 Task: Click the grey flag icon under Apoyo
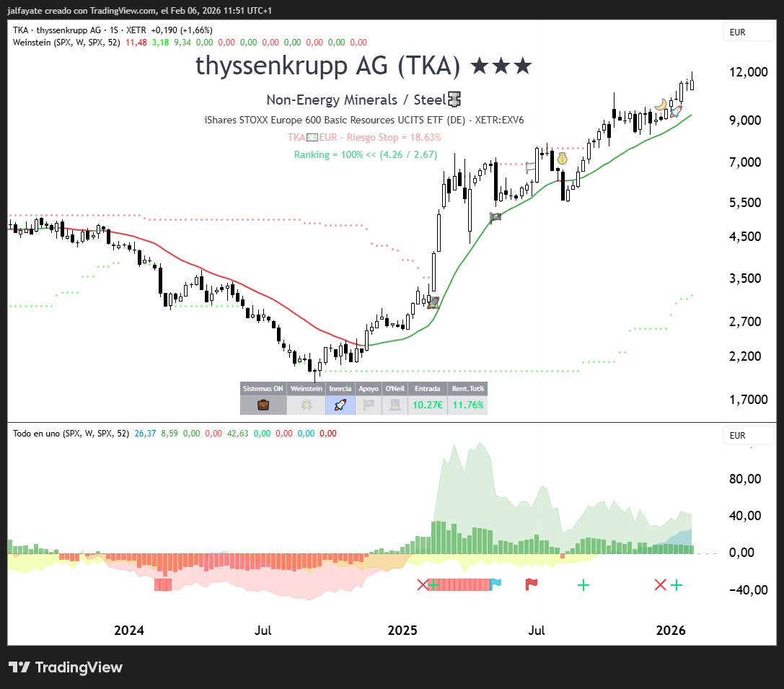[369, 405]
